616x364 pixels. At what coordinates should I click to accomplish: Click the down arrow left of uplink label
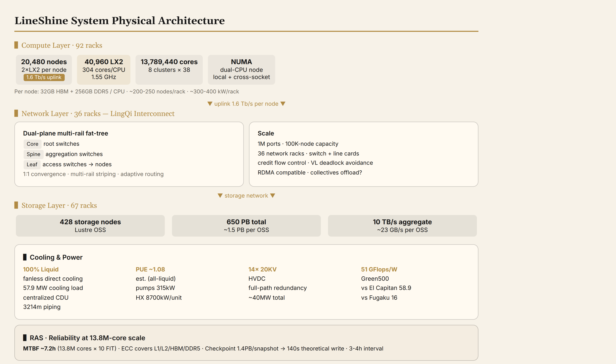(x=210, y=104)
